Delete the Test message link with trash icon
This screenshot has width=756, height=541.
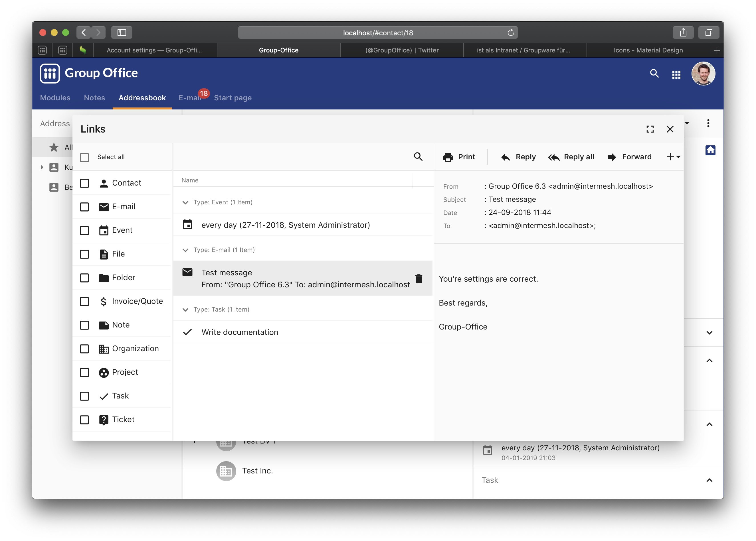[x=419, y=278]
